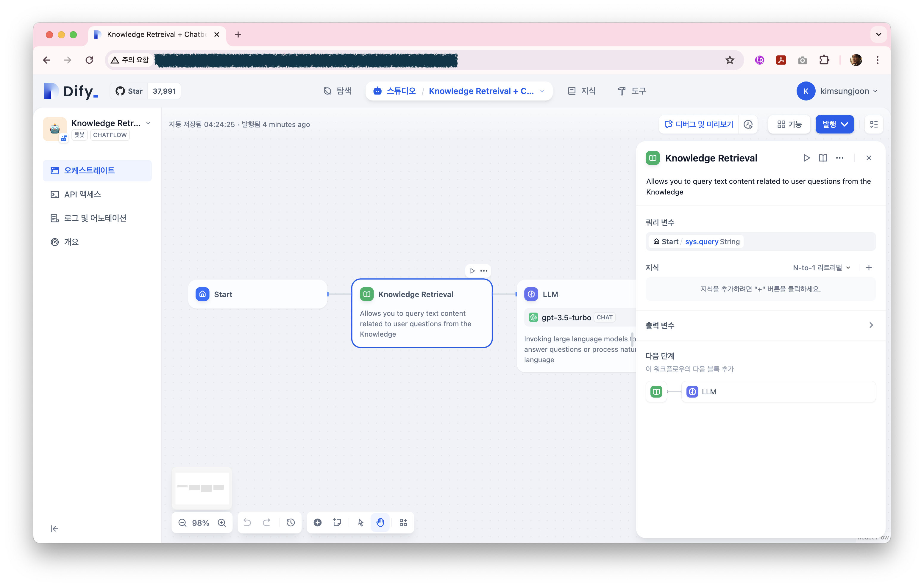Switch to pointer mode
Image resolution: width=924 pixels, height=587 pixels.
coord(361,522)
